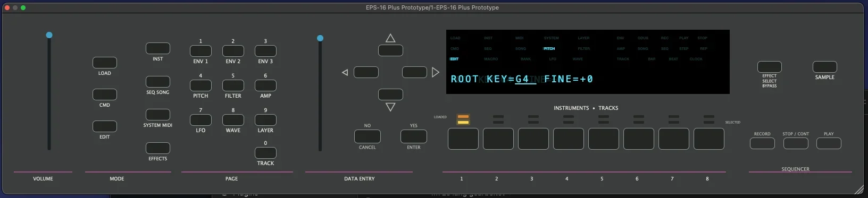The height and width of the screenshot is (198, 868).
Task: Open SYSTEM MIDI mode
Action: coord(158,115)
